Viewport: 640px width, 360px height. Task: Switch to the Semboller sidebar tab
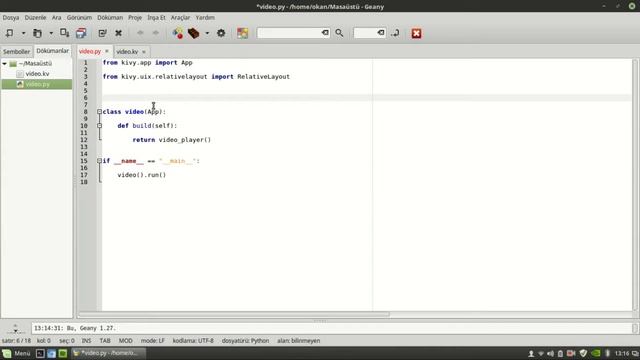pos(16,51)
